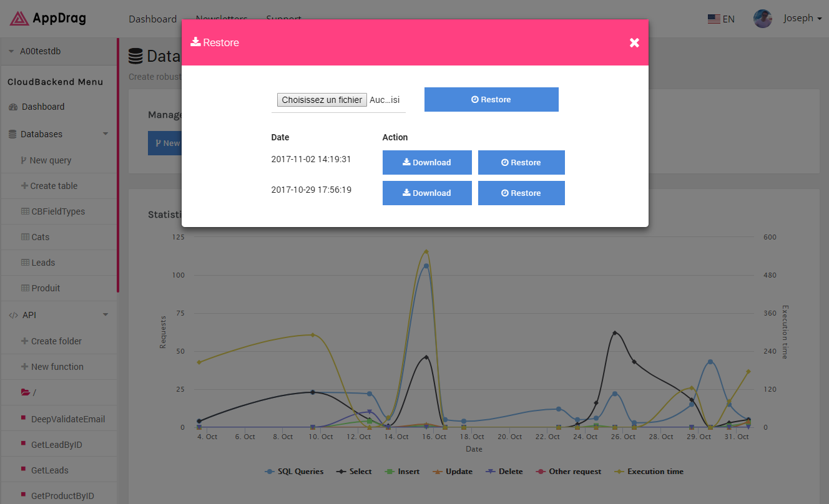Click the database stack icon beside Databases

tap(13, 134)
